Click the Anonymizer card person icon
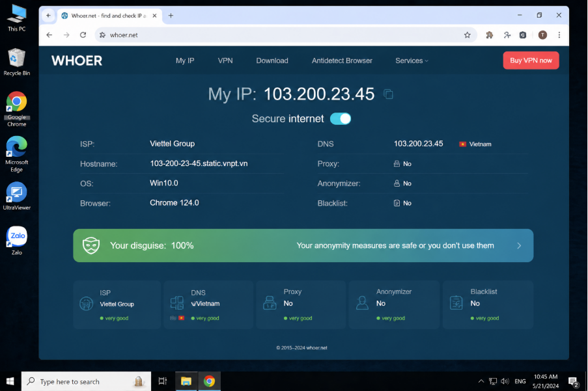Image resolution: width=588 pixels, height=391 pixels. point(362,303)
